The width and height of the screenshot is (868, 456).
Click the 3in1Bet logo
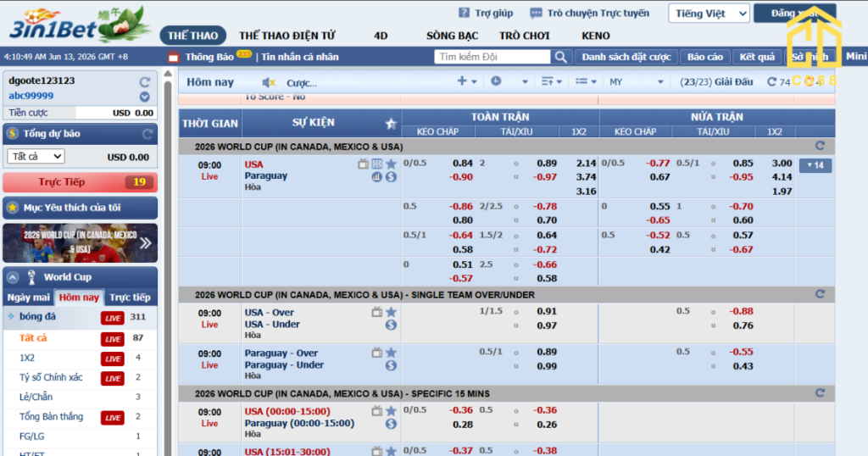[79, 25]
